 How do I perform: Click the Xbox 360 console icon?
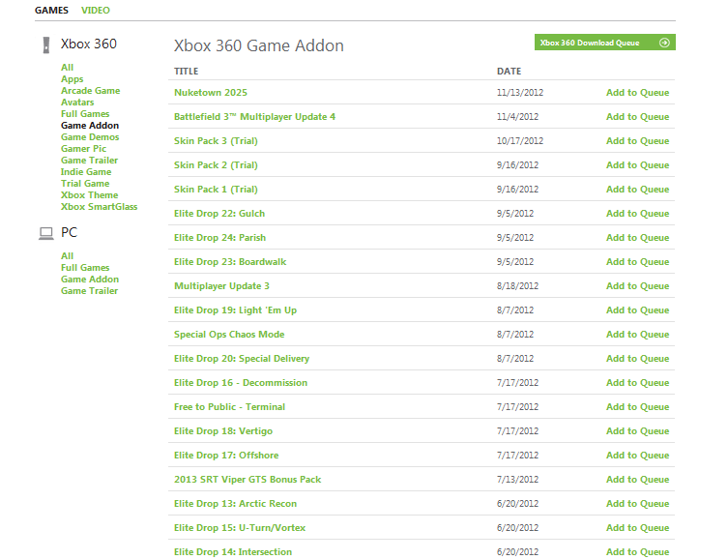[46, 45]
